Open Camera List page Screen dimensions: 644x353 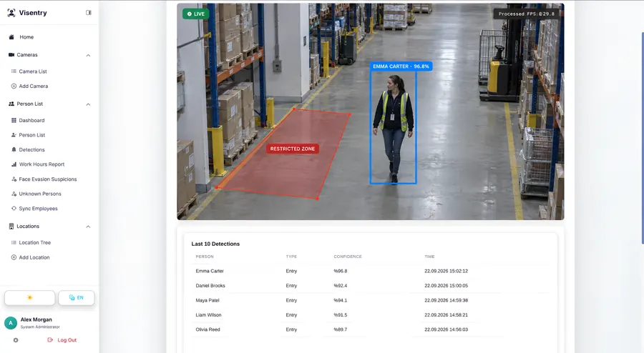[33, 71]
